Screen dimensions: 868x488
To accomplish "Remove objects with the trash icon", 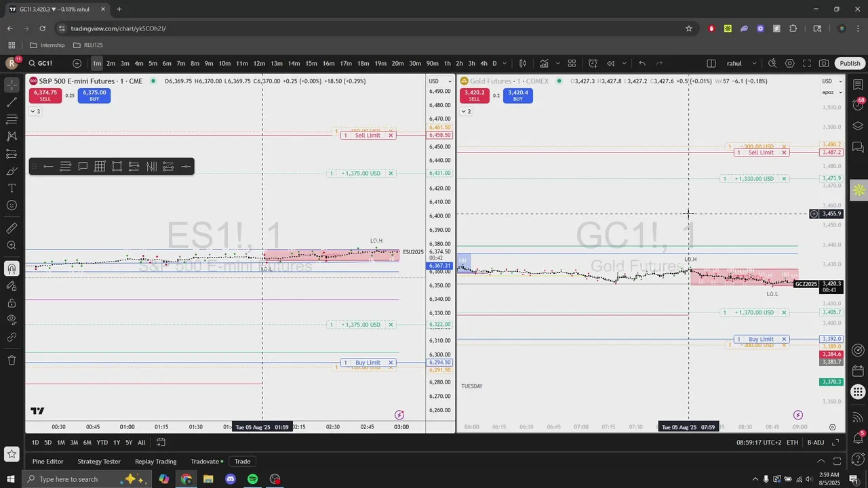I will pos(12,360).
